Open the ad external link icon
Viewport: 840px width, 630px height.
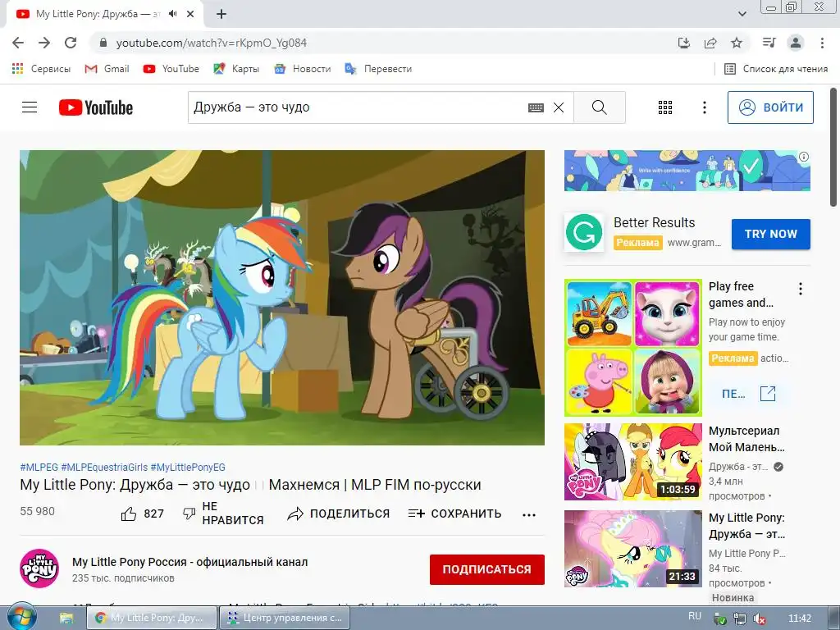pos(768,394)
